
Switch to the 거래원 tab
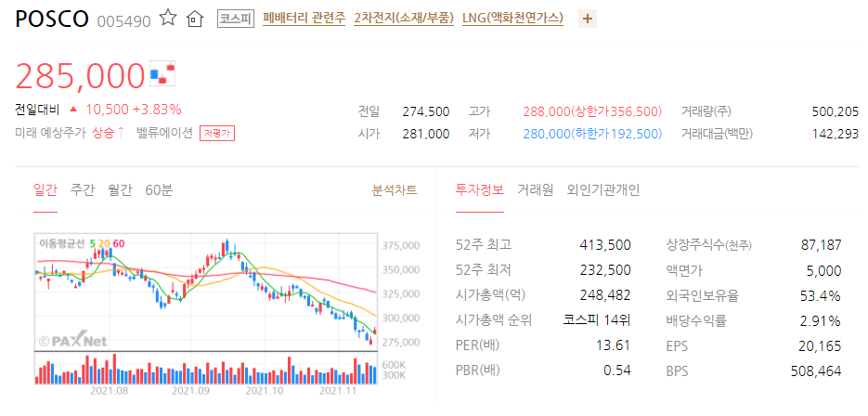[536, 190]
